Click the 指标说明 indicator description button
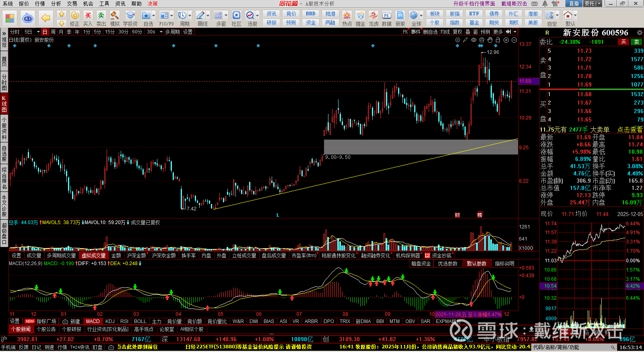This screenshot has height=352, width=644. point(504,263)
